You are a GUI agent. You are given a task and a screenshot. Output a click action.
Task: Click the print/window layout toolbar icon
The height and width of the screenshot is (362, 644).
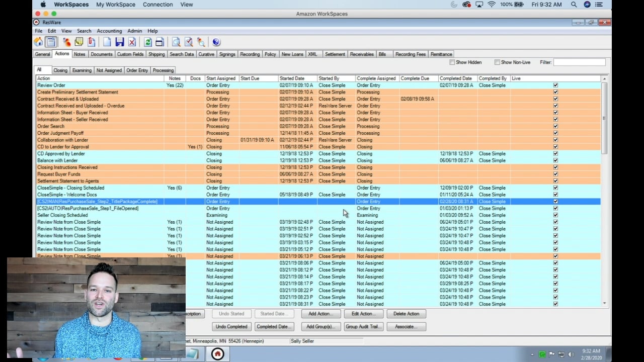tap(159, 42)
